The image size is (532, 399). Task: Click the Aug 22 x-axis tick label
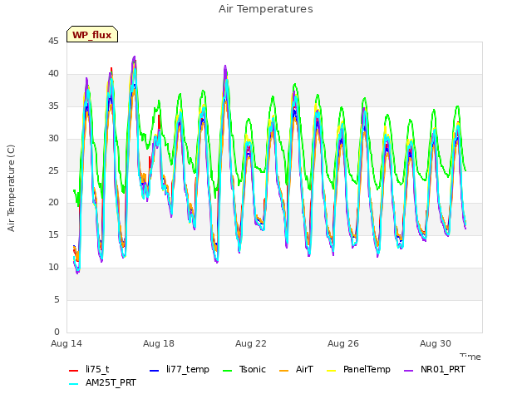(251, 343)
